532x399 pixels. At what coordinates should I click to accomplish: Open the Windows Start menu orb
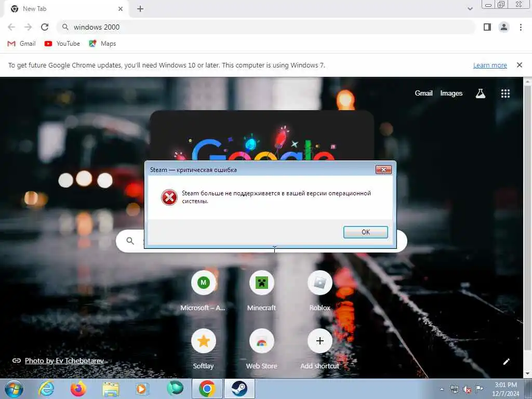14,389
